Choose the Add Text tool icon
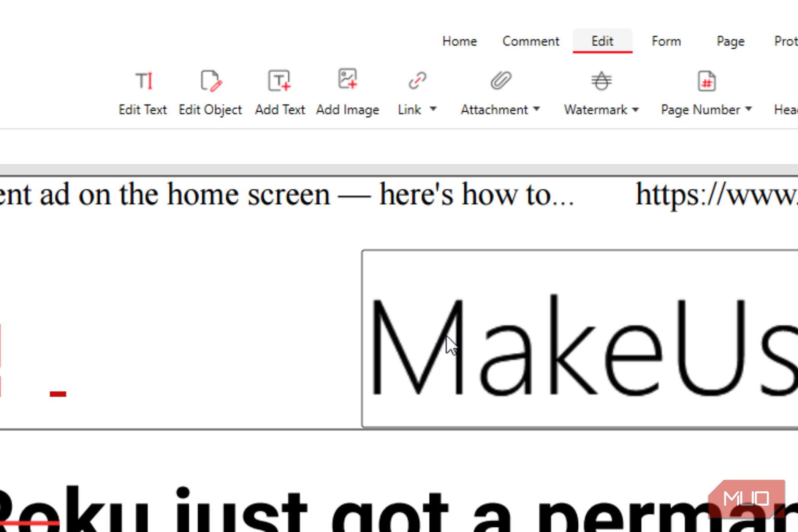The width and height of the screenshot is (798, 532). [x=280, y=81]
